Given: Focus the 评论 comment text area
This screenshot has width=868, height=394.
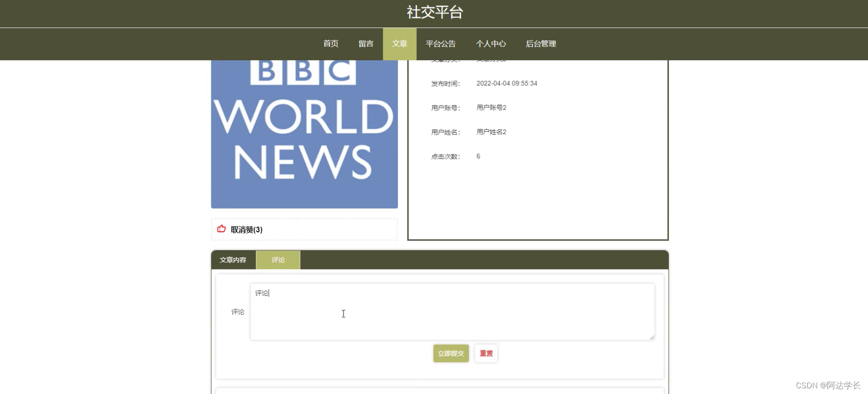Looking at the screenshot, I should tap(452, 312).
